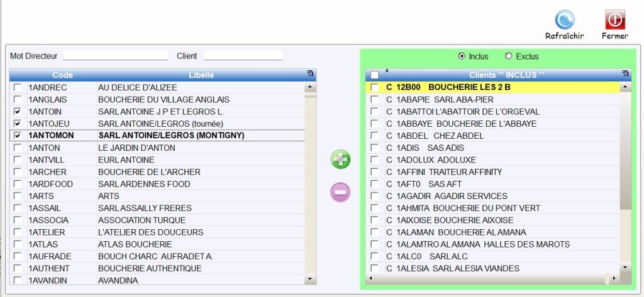Click the Rafraîchir refresh icon
The width and height of the screenshot is (644, 297).
pos(564,20)
